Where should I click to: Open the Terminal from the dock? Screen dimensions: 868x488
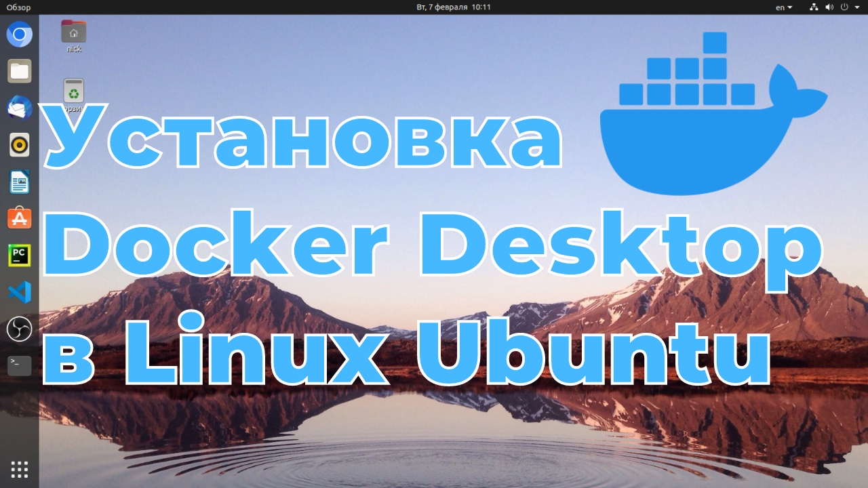coord(19,366)
